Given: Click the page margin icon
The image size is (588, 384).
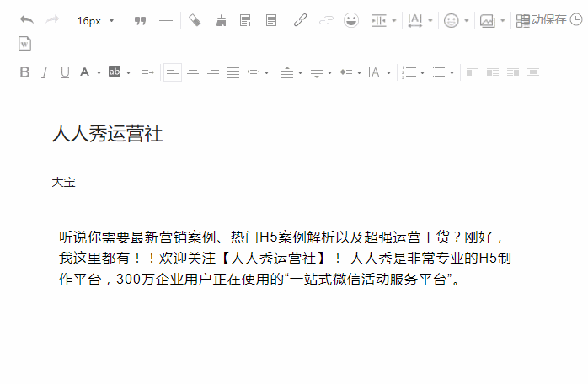Looking at the screenshot, I should 378,20.
